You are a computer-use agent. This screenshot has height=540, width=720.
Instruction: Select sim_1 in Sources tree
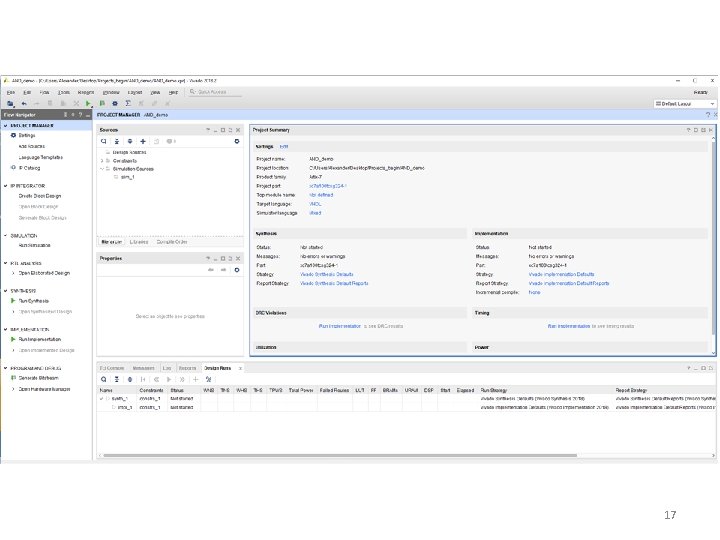click(x=127, y=177)
